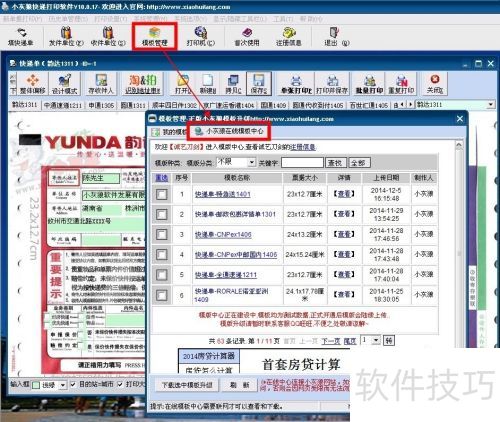Viewport: 500px width, 422px height.
Task: Select the 顺丰四日件1302 template tab
Action: point(174,105)
